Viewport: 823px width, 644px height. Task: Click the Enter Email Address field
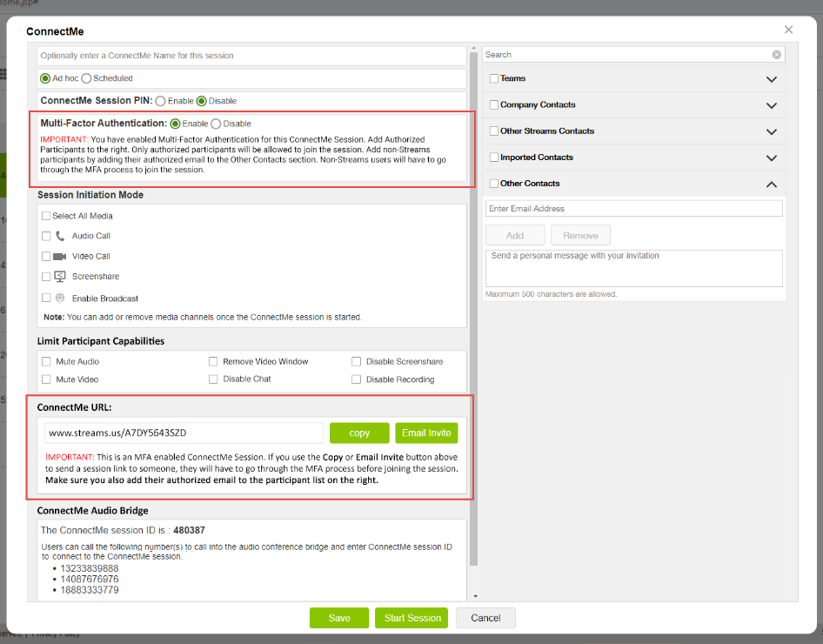(633, 209)
